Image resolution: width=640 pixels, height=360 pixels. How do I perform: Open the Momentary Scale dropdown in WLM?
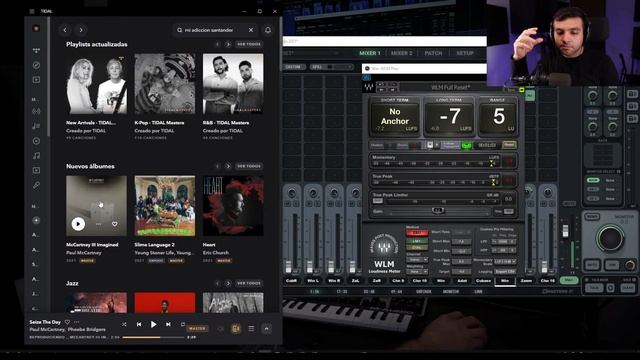(505, 261)
